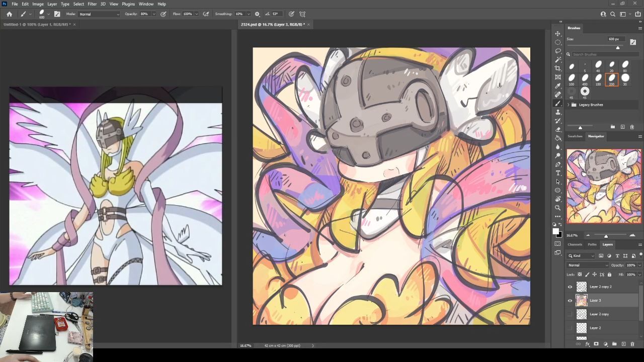The image size is (644, 362).
Task: Select the Elliptical Marquee tool
Action: (x=557, y=42)
